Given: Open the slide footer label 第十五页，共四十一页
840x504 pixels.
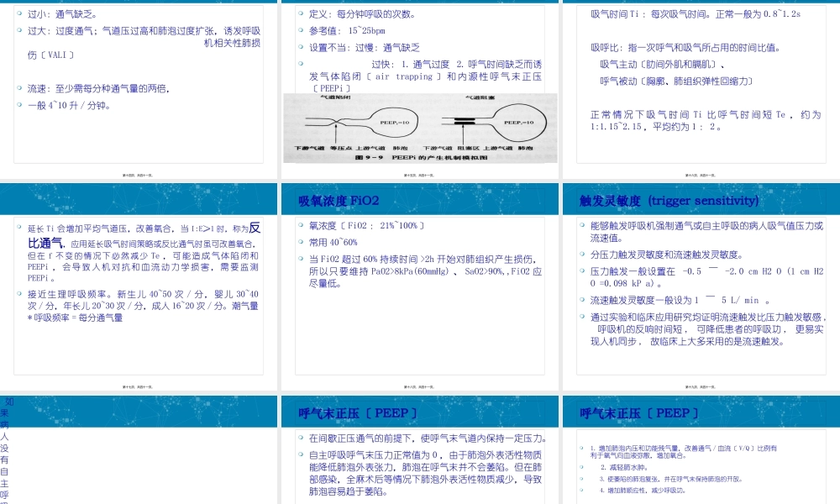Looking at the screenshot, I should pyautogui.click(x=418, y=174).
